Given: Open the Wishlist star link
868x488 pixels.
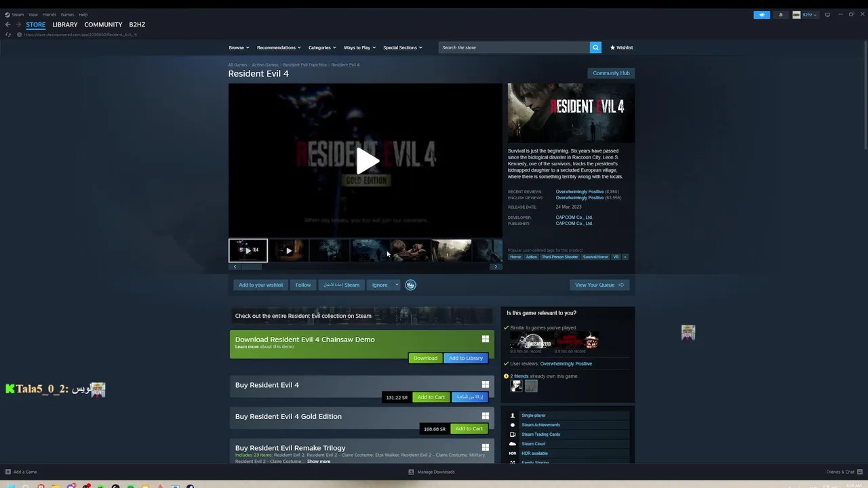Looking at the screenshot, I should (621, 47).
